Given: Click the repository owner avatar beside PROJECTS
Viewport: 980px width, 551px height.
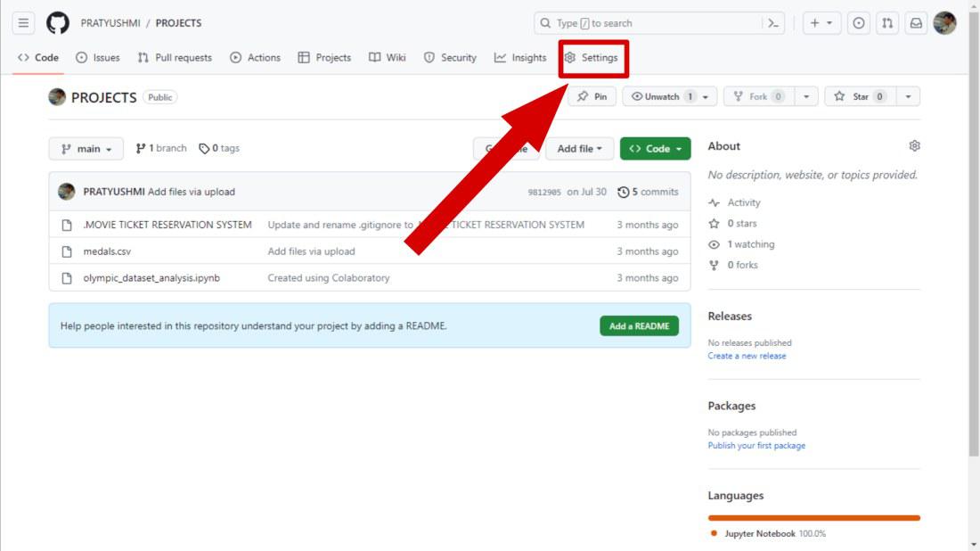Looking at the screenshot, I should pyautogui.click(x=57, y=97).
